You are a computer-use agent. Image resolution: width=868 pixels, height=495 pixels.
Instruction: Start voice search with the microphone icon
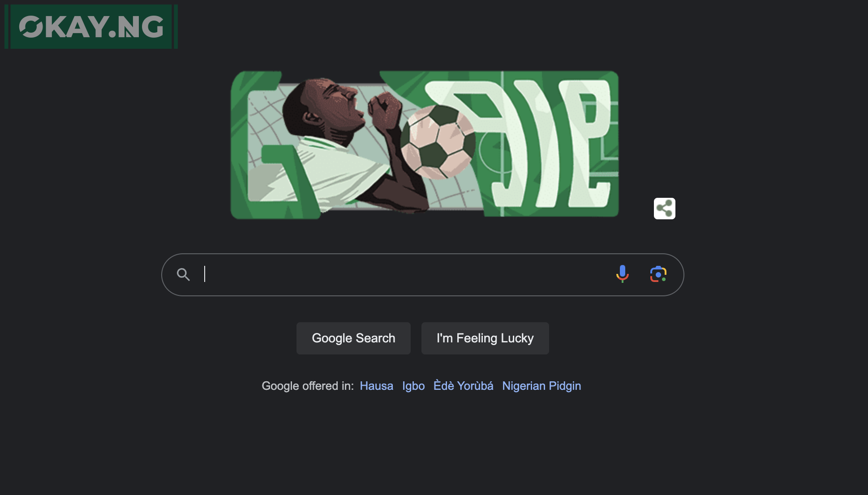622,274
